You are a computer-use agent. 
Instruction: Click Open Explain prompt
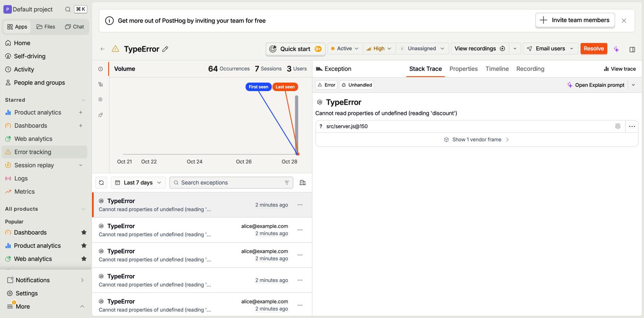tap(595, 85)
